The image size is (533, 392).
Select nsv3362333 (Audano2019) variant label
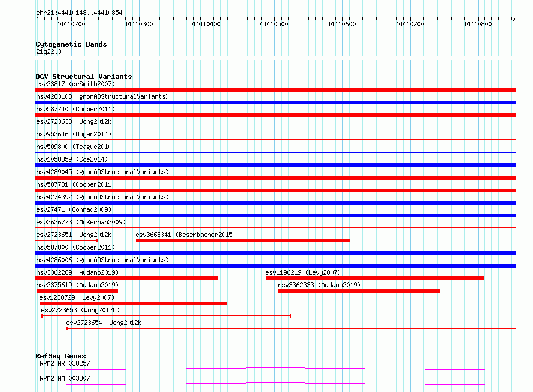click(x=319, y=285)
